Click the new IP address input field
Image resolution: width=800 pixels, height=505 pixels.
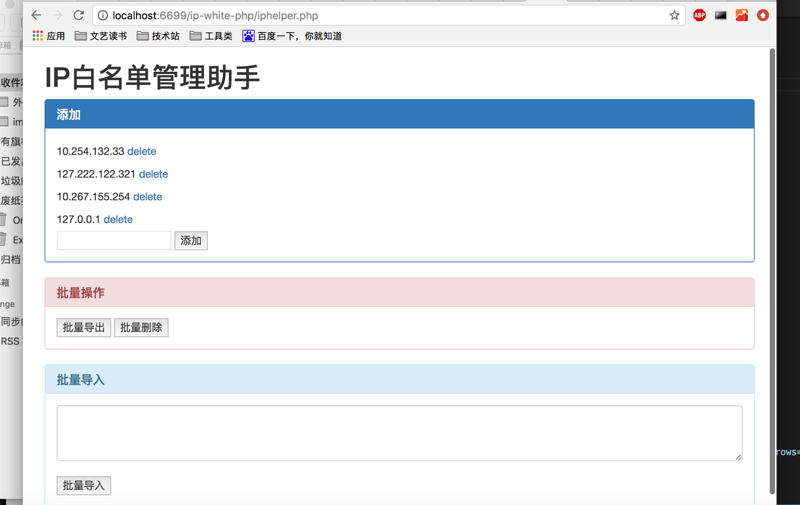(114, 240)
